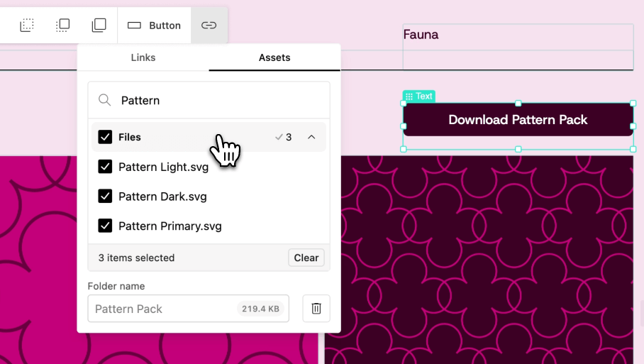Click the link icon in the toolbar
The height and width of the screenshot is (364, 644).
click(x=209, y=26)
